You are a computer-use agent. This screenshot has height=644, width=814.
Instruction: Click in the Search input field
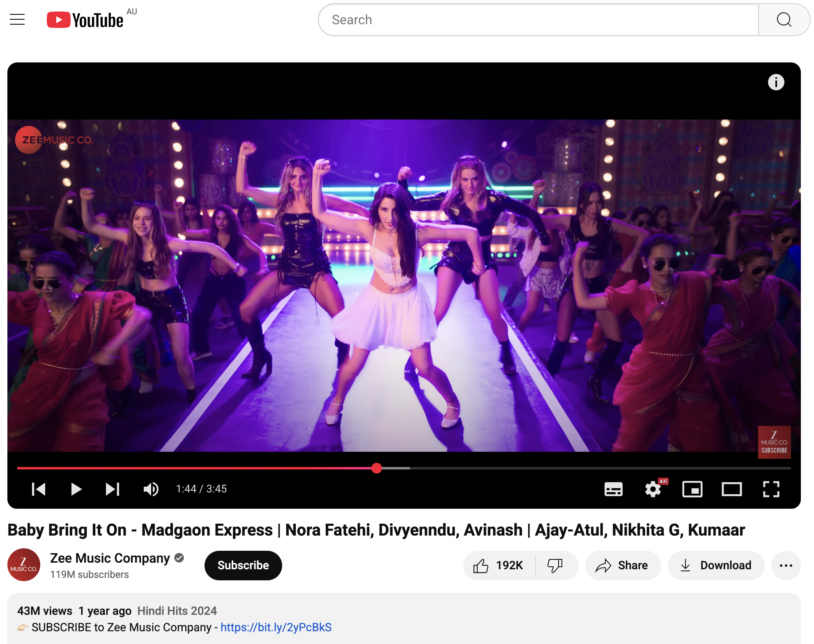click(x=538, y=20)
